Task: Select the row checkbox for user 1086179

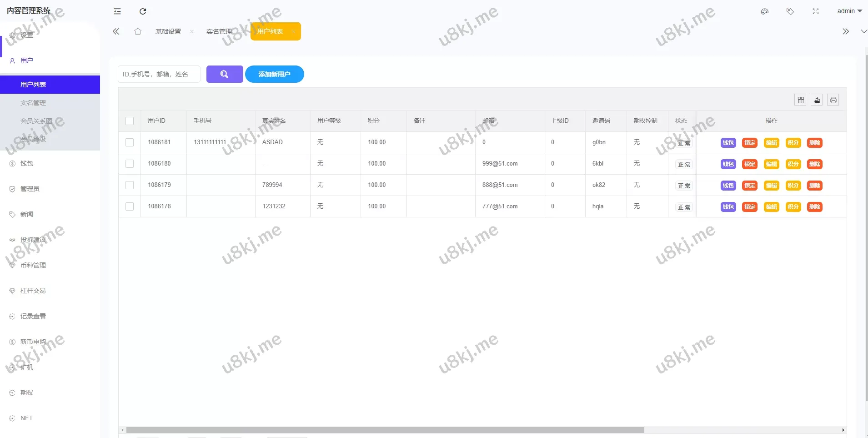Action: click(x=130, y=185)
